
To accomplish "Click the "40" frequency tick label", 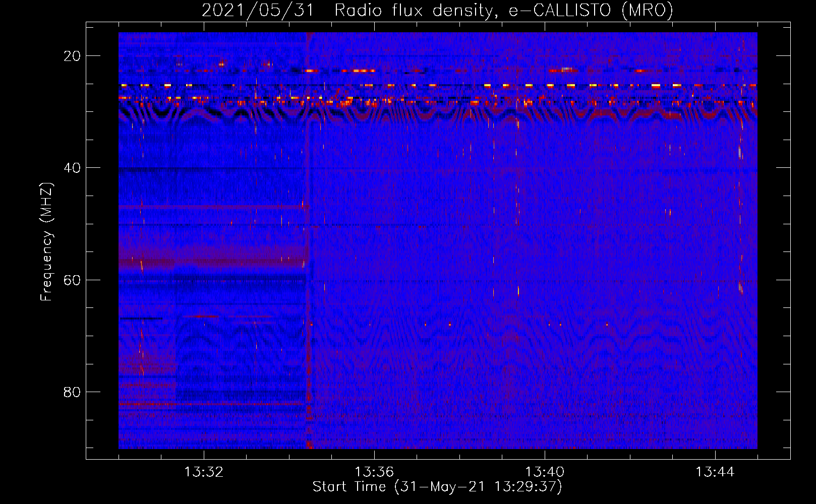I will pyautogui.click(x=73, y=168).
